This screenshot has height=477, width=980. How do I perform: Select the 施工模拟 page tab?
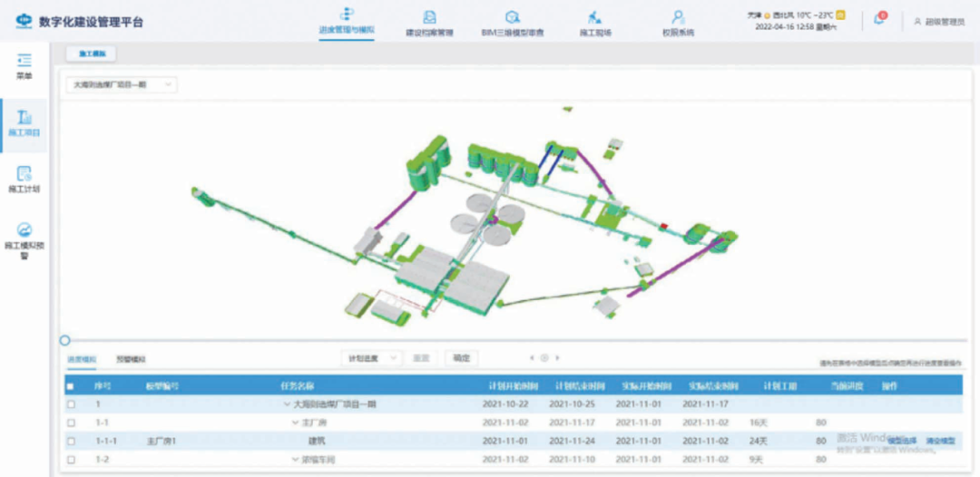click(x=92, y=54)
